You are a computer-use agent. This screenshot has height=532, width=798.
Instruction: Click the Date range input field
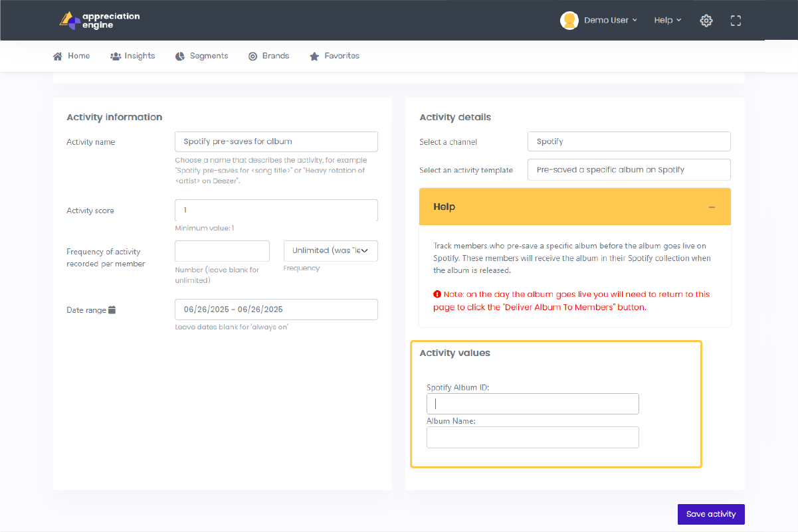(x=276, y=310)
